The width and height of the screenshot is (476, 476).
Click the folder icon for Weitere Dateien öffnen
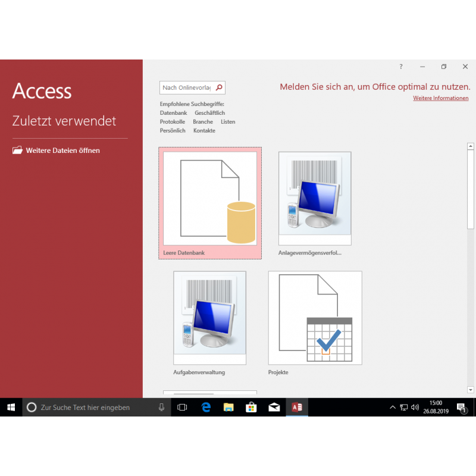point(17,151)
